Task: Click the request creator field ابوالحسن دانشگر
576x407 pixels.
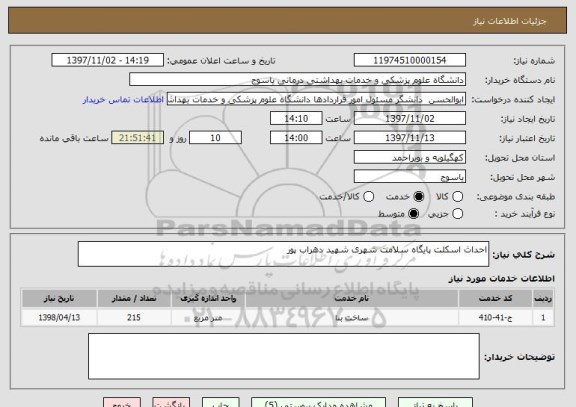Action: (316, 99)
